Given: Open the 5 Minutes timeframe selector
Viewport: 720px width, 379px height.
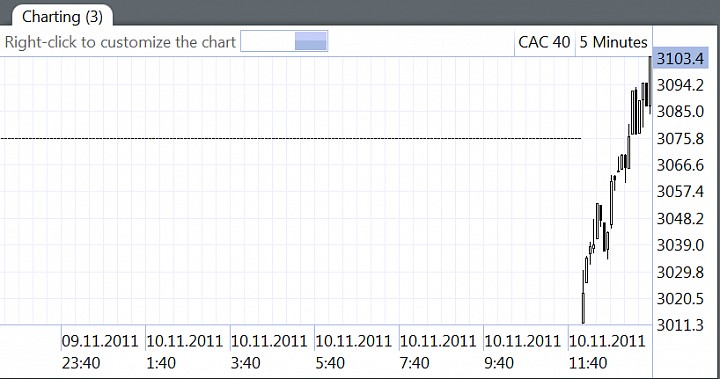Looking at the screenshot, I should coord(613,42).
